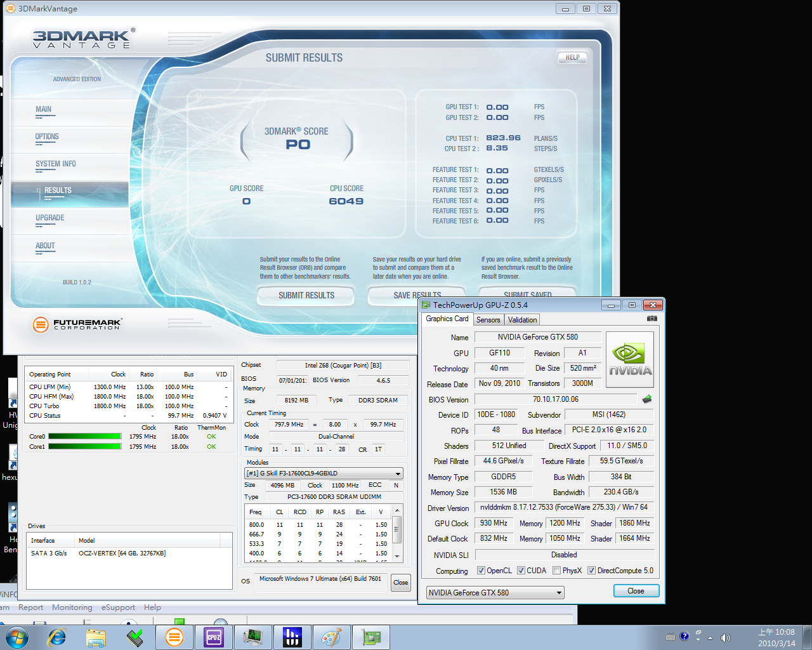Toggle the CUDA checkbox

(521, 571)
